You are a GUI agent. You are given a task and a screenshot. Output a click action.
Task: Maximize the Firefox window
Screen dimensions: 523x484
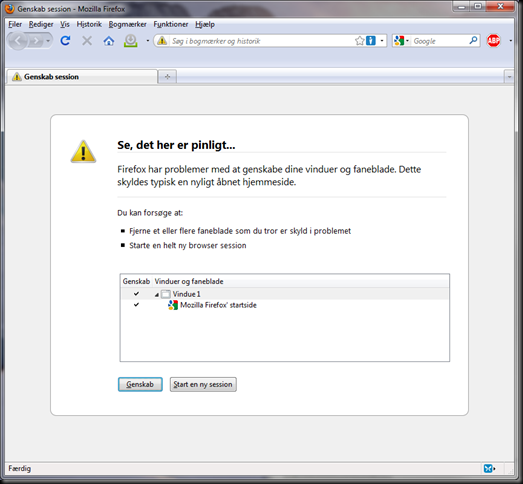coord(478,6)
